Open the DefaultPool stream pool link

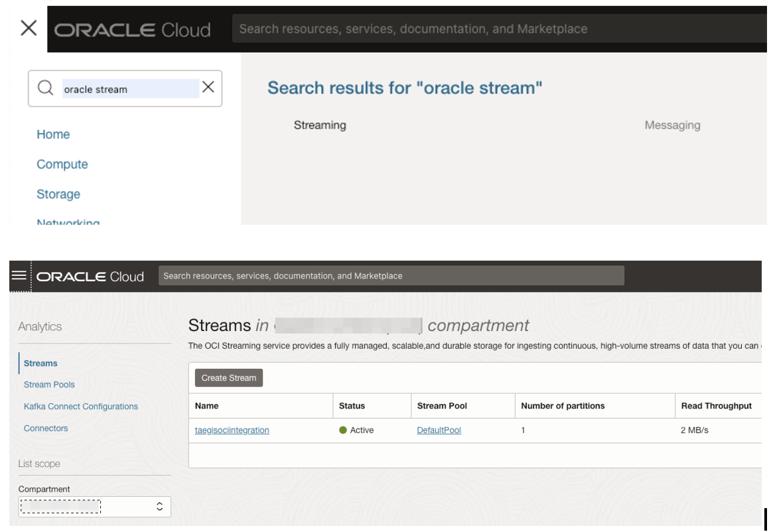point(439,431)
